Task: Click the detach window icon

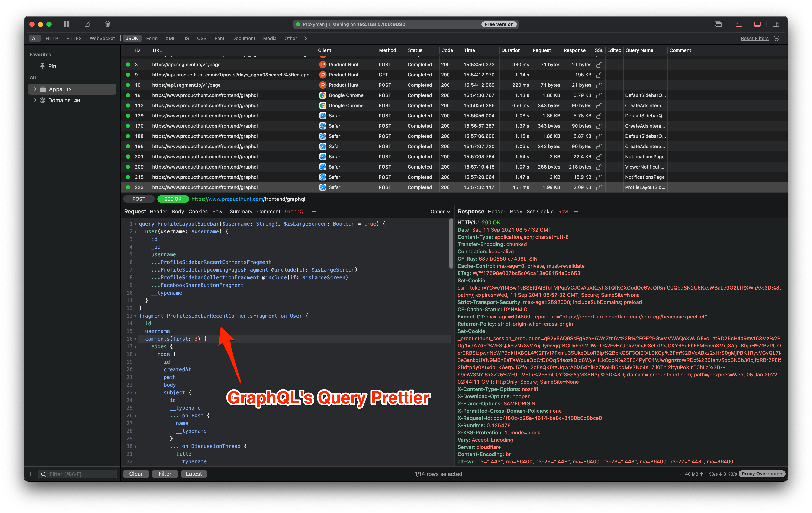Action: (718, 24)
